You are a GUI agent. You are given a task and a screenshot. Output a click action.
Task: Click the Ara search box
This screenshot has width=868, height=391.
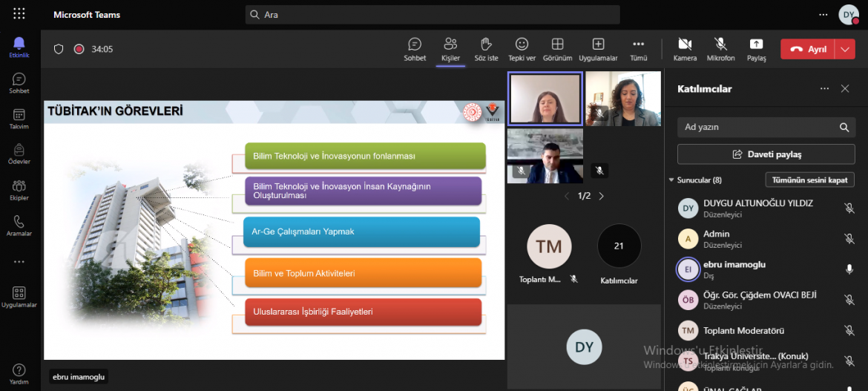coord(433,14)
